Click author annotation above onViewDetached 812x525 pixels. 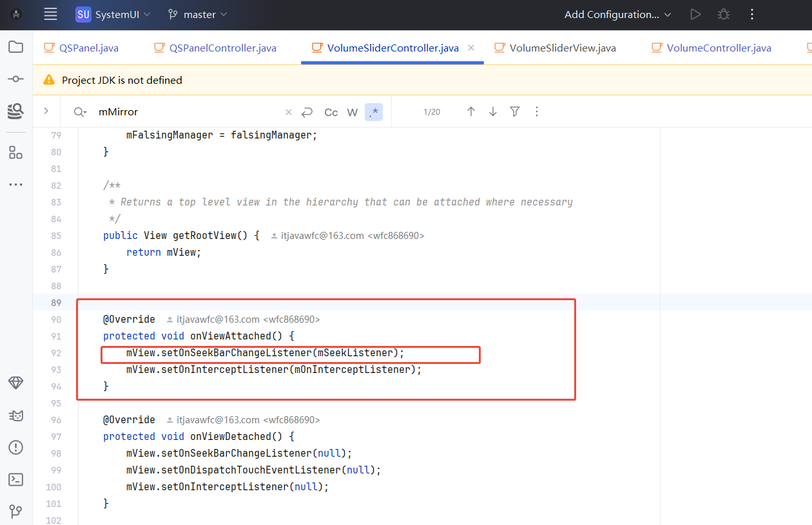(x=243, y=420)
